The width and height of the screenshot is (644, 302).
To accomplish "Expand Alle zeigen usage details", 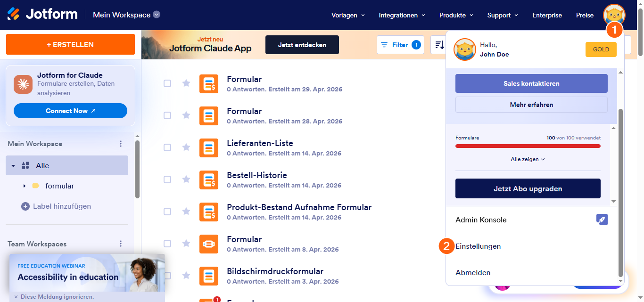I will point(528,159).
